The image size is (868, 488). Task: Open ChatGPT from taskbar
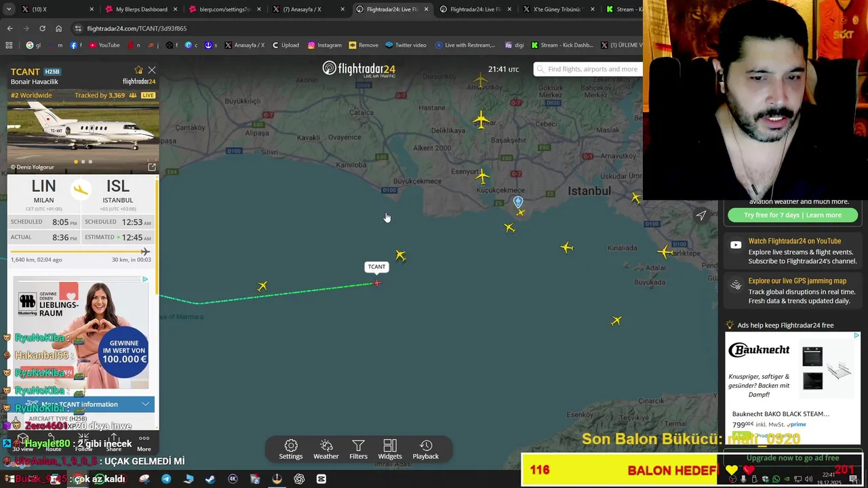click(299, 479)
